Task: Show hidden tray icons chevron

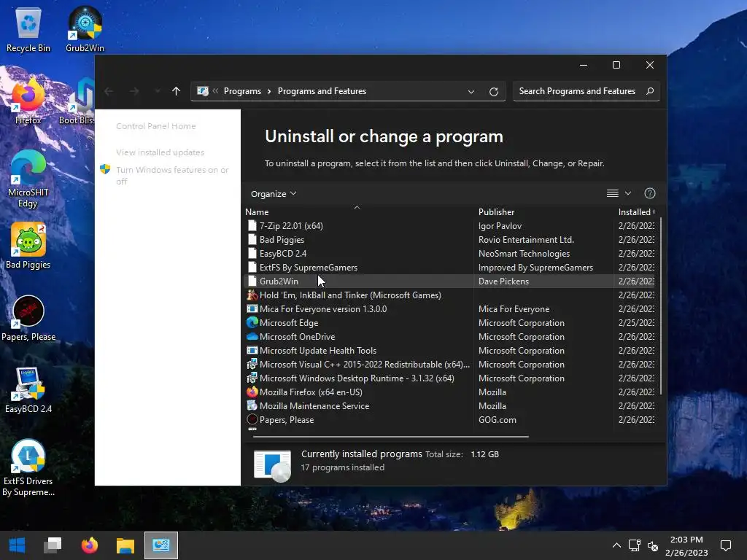Action: pos(616,545)
